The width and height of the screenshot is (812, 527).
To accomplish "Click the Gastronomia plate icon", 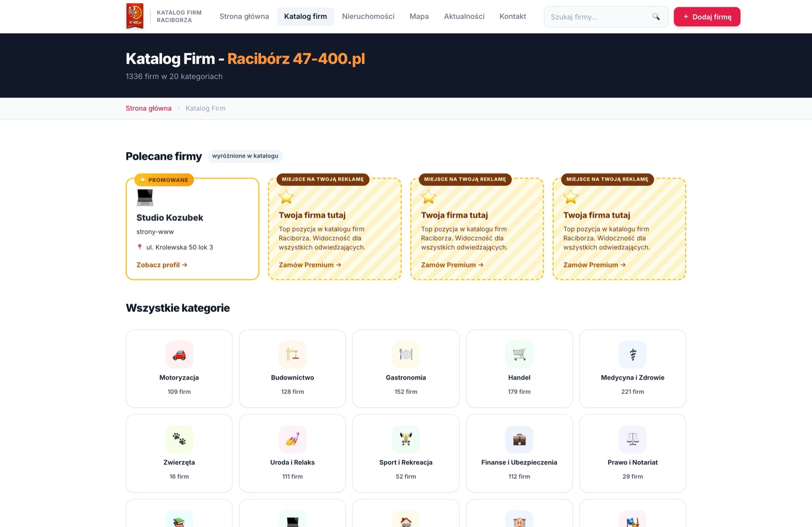I will 406,354.
